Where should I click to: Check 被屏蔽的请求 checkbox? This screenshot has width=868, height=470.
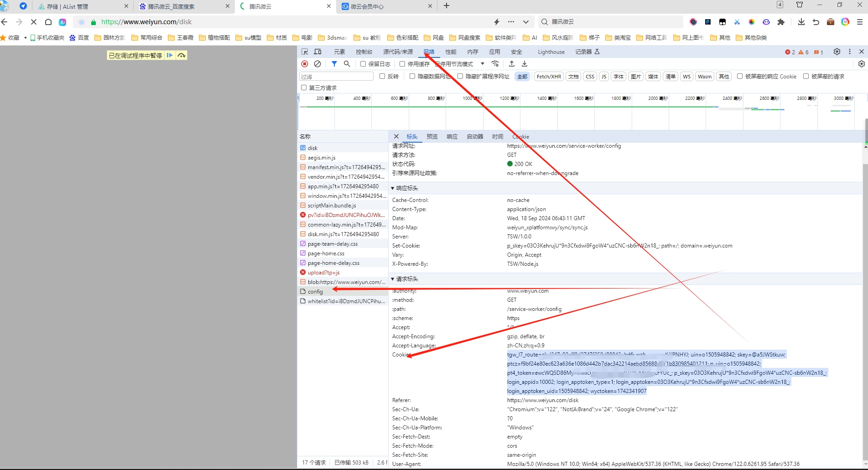pos(806,76)
